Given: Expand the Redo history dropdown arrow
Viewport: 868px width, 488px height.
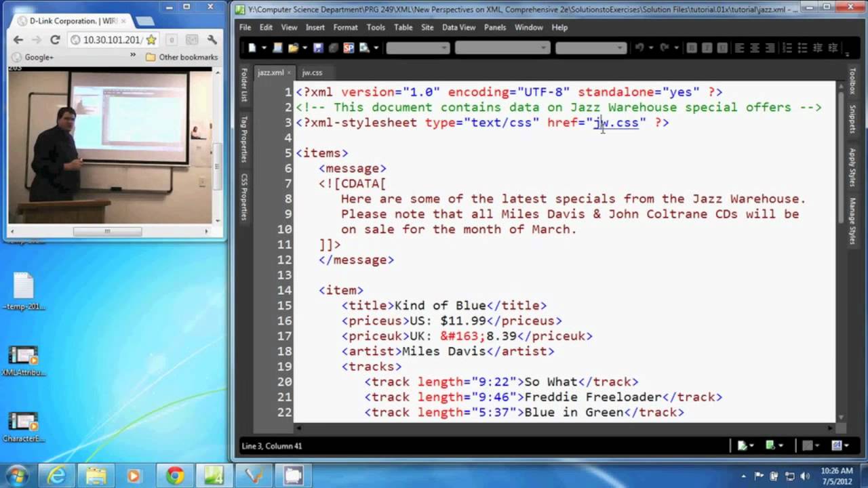Looking at the screenshot, I should click(x=676, y=47).
